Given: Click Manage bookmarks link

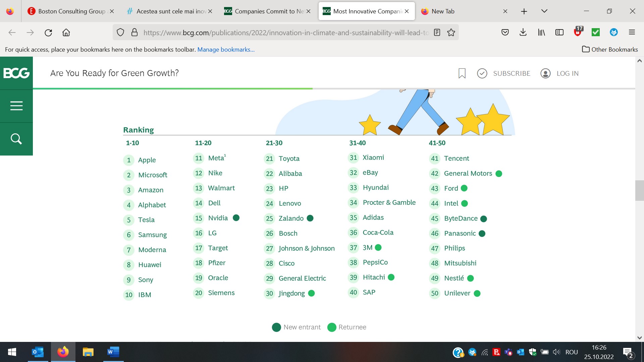Looking at the screenshot, I should tap(226, 49).
